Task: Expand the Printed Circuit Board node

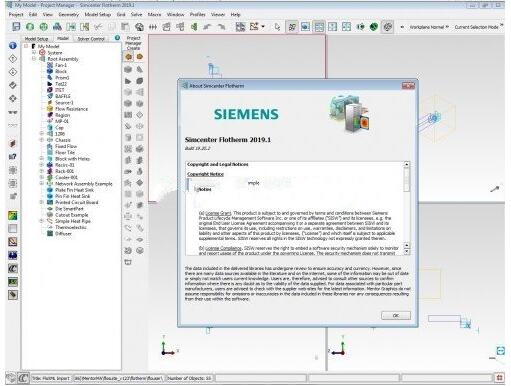Action: click(42, 202)
